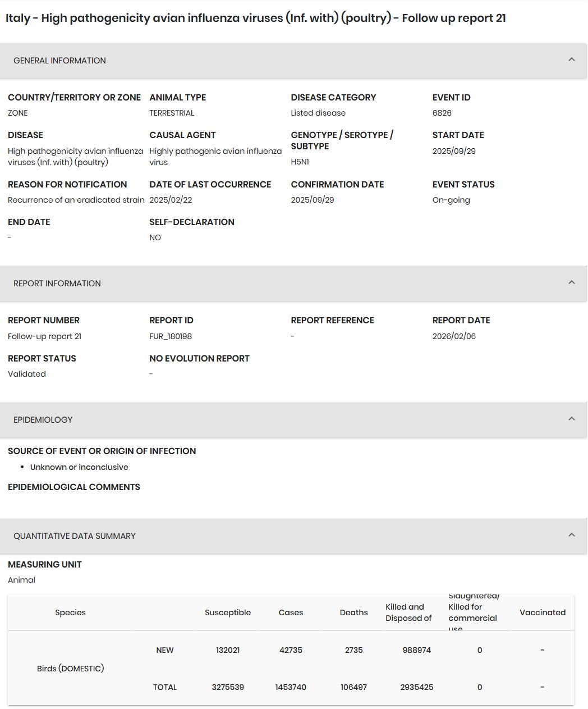Select the Species column header
Viewport: 588px width, 709px height.
[x=71, y=612]
